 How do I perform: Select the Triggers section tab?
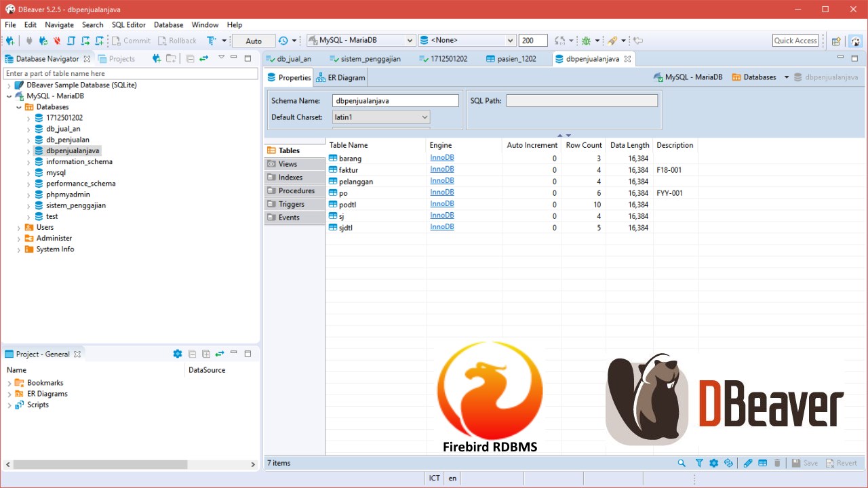click(294, 204)
